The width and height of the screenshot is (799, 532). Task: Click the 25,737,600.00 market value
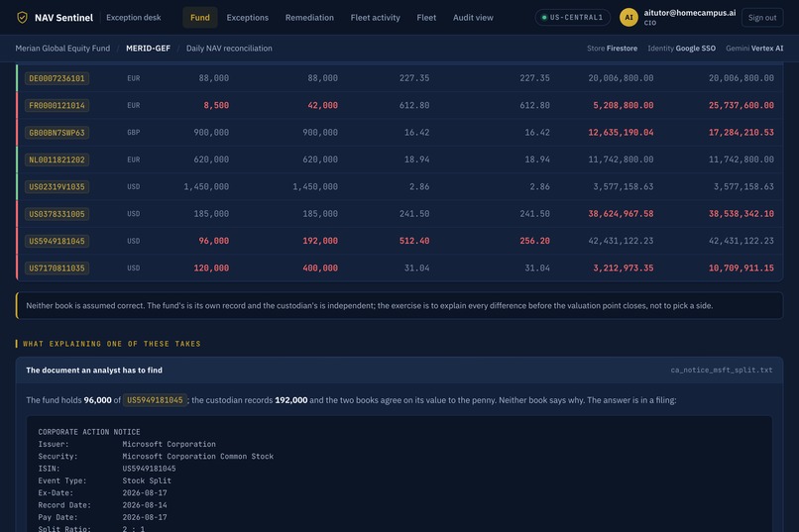[741, 105]
